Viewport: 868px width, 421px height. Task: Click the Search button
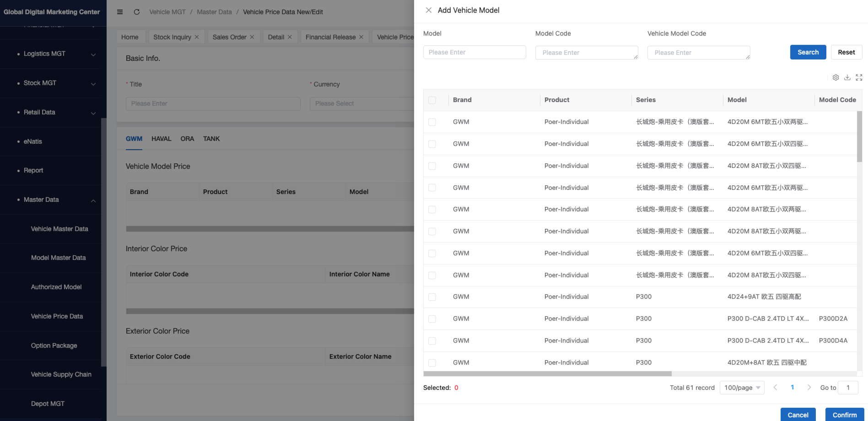pos(808,52)
